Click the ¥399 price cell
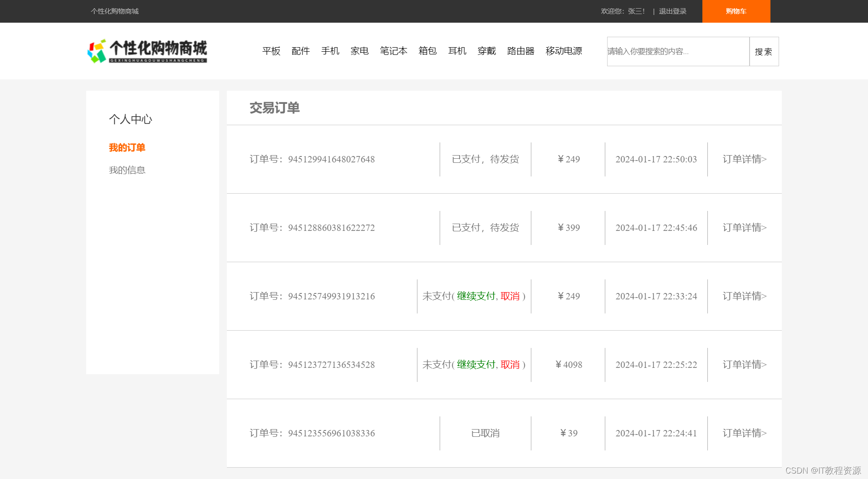The height and width of the screenshot is (479, 868). click(x=569, y=228)
